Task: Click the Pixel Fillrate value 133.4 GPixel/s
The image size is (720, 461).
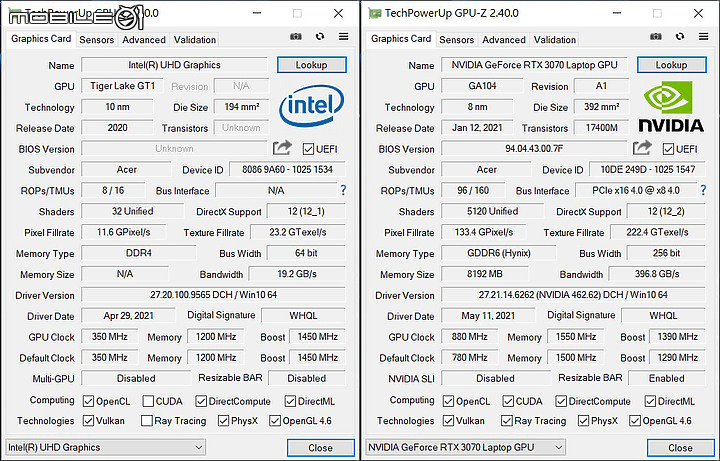Action: pyautogui.click(x=484, y=232)
